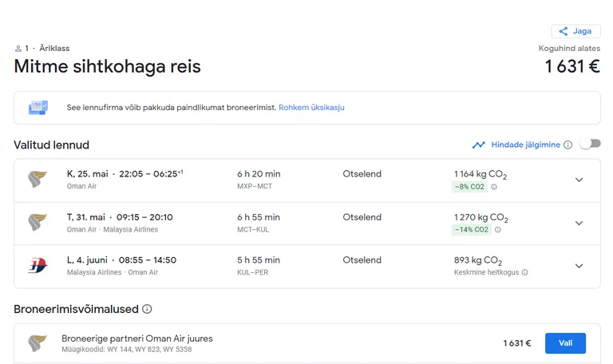Click the Hindade jälgimine label
The height and width of the screenshot is (364, 613).
pyautogui.click(x=525, y=145)
